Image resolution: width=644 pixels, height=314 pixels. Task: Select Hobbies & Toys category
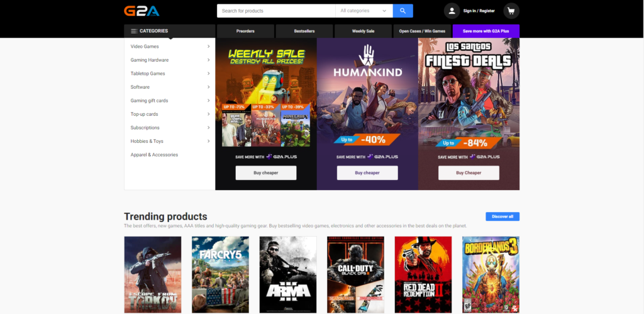(x=147, y=141)
